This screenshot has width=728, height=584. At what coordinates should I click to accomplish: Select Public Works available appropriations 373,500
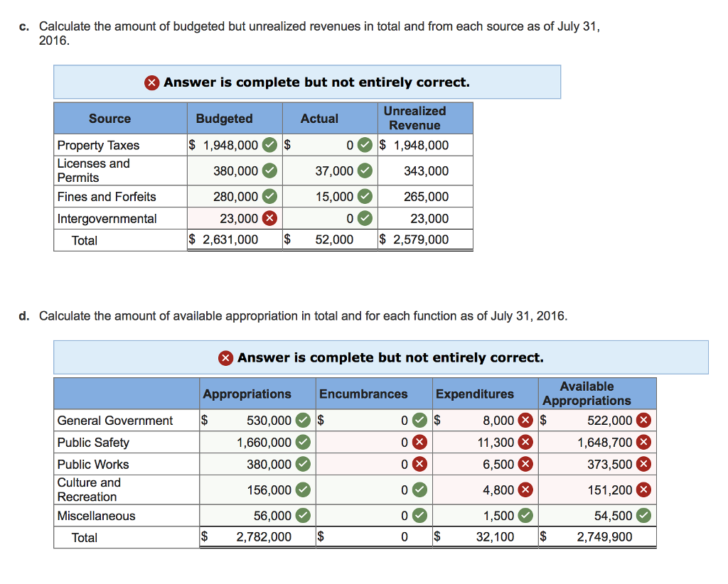click(x=597, y=464)
